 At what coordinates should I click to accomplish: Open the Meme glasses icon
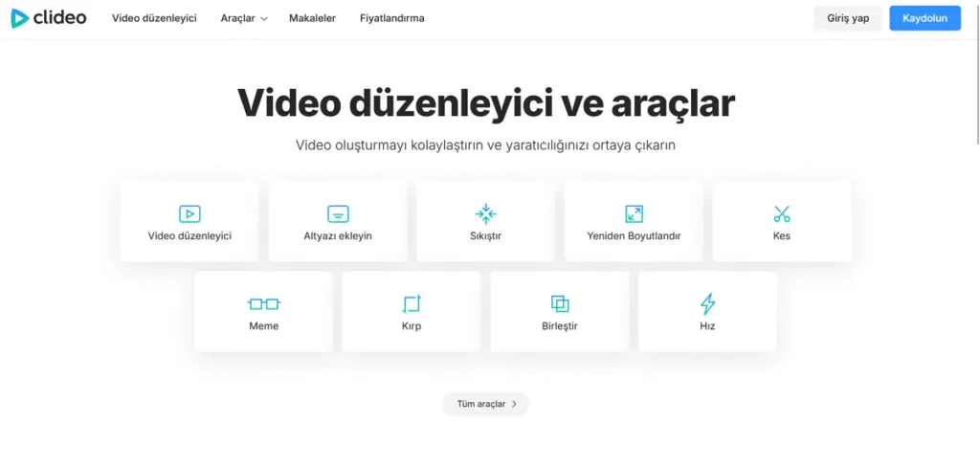click(x=264, y=303)
